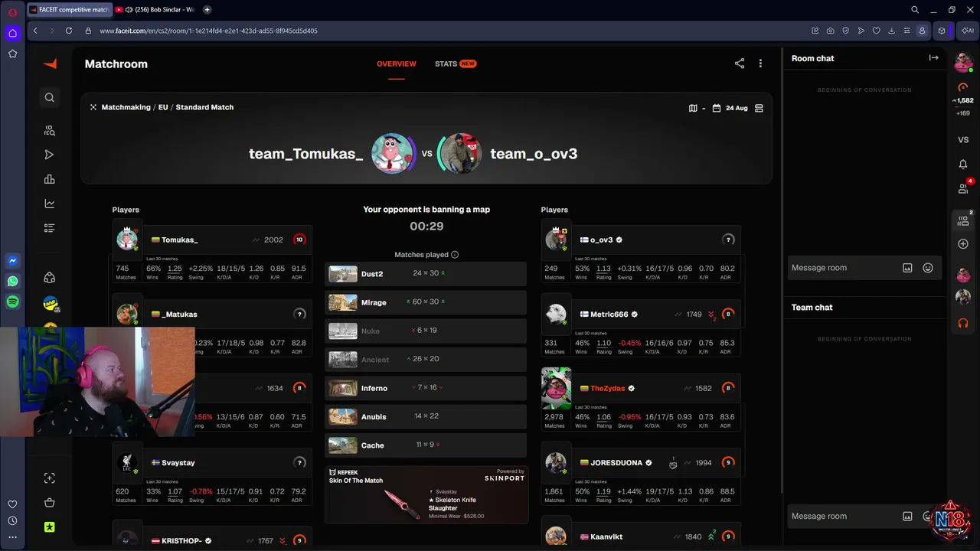
Task: Open FACEIT search in the sidebar
Action: click(x=50, y=97)
